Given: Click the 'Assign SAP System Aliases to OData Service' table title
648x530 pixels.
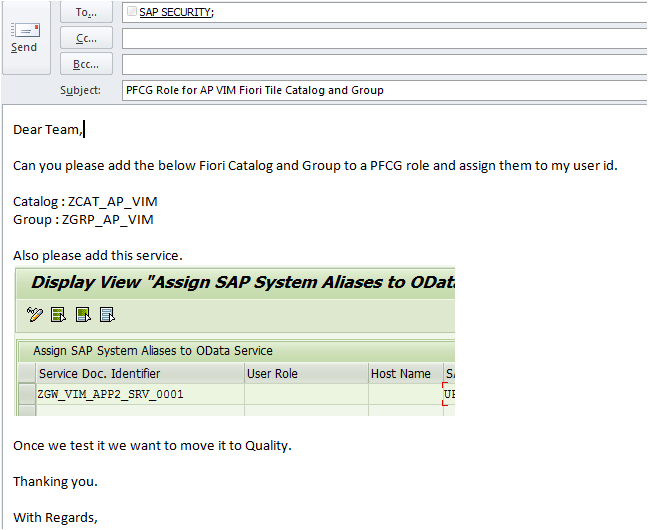Looking at the screenshot, I should tap(153, 351).
